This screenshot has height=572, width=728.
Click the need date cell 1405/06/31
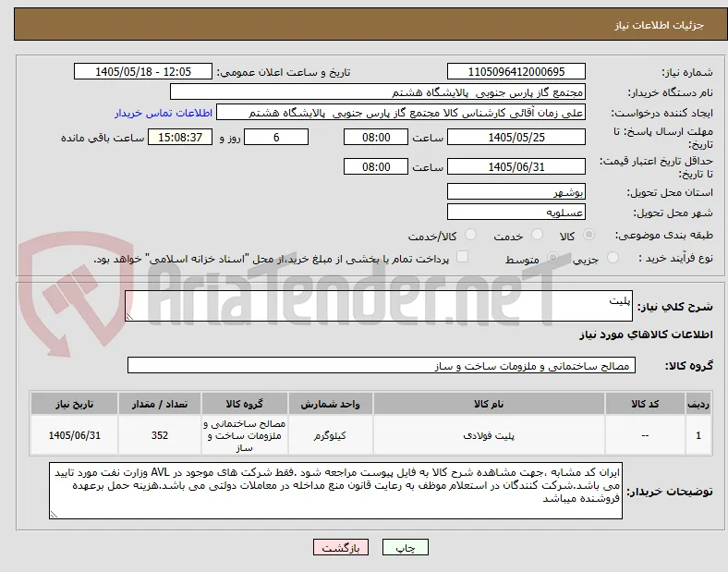point(74,435)
